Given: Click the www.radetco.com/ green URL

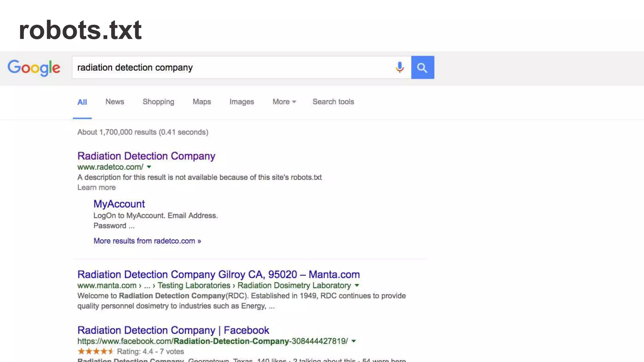Looking at the screenshot, I should coord(110,167).
